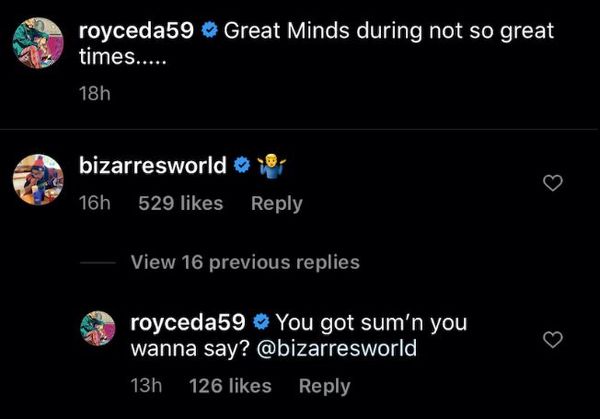This screenshot has height=419, width=600.
Task: Expand View 16 previous replies
Action: click(x=245, y=262)
